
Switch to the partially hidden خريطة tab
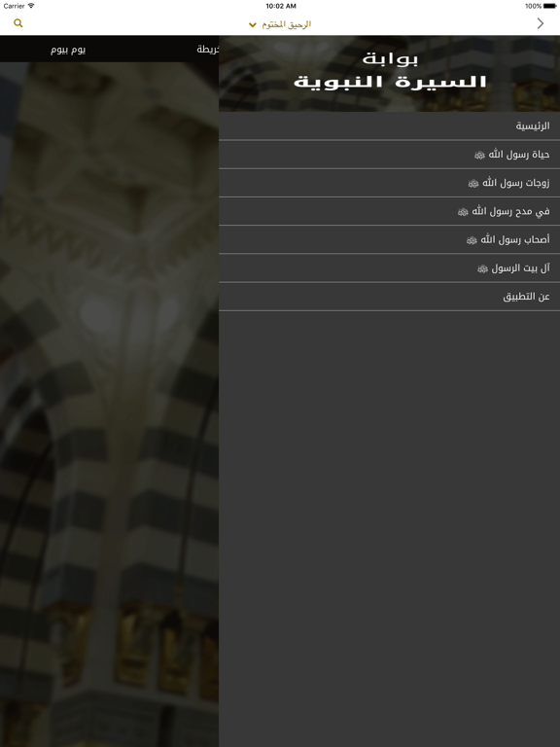point(208,49)
